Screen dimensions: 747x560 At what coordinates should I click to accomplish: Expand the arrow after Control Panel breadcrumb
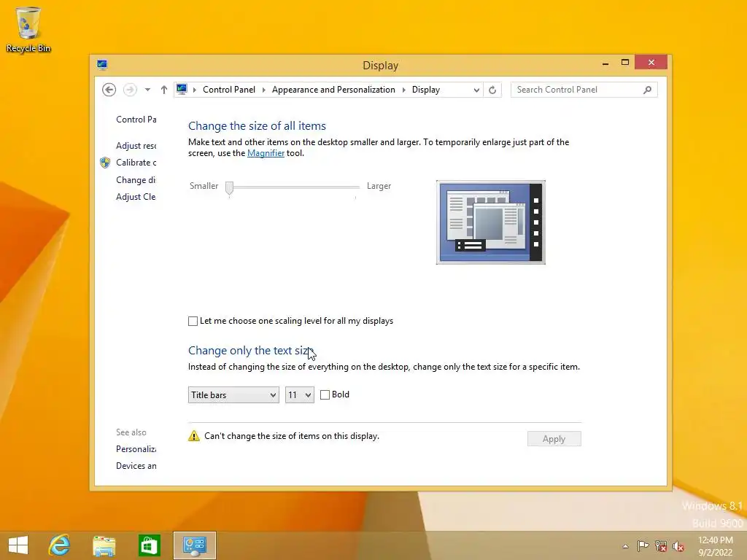(264, 90)
